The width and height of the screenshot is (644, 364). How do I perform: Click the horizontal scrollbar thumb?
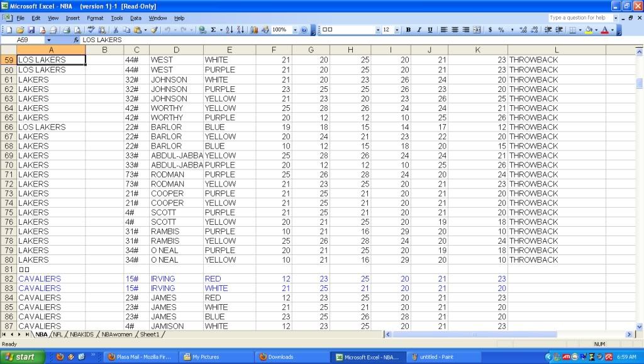pyautogui.click(x=474, y=334)
